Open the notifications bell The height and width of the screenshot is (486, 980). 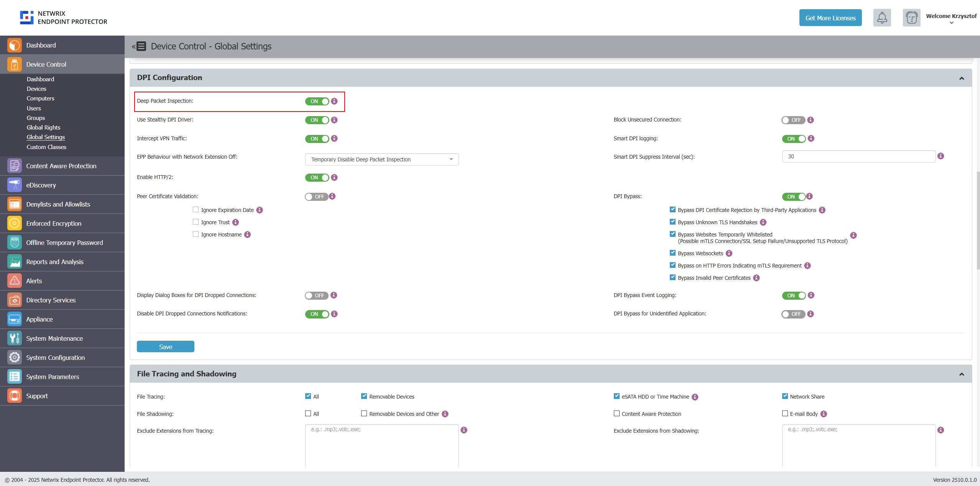click(x=882, y=17)
